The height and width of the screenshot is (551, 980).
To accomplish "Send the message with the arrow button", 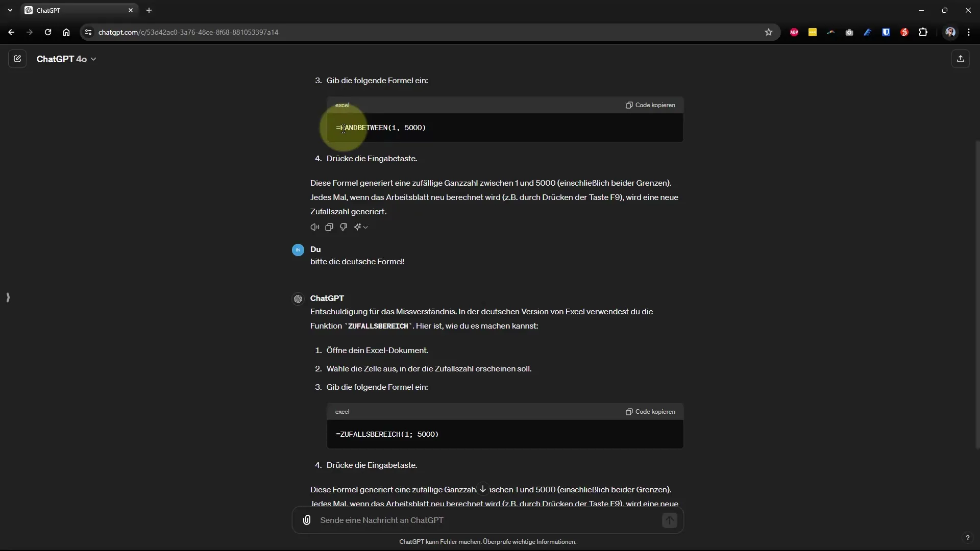I will coord(669,520).
